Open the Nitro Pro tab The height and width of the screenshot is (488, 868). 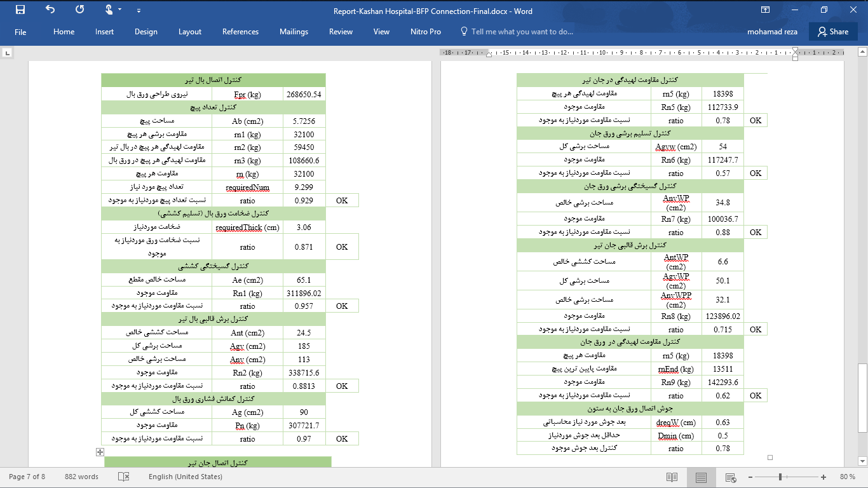[425, 32]
